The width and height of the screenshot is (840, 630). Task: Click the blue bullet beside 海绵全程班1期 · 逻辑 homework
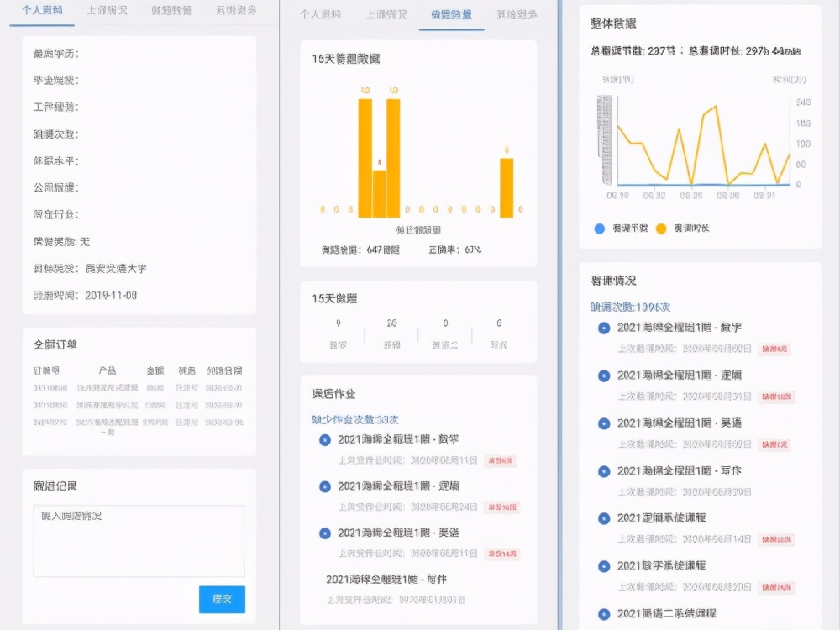(x=325, y=486)
